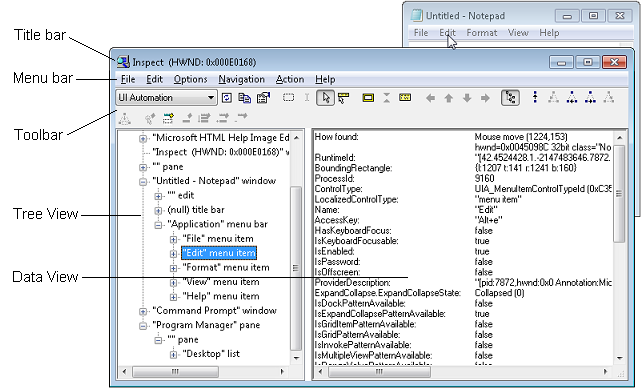Viewport: 642px width, 390px height.
Task: Open View menu in Notepad window
Action: 518,33
